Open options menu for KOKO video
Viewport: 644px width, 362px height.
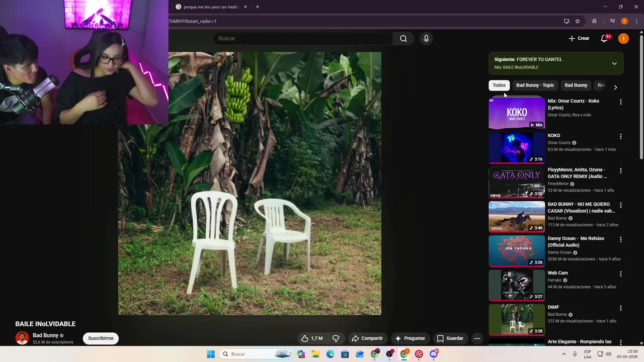click(620, 136)
